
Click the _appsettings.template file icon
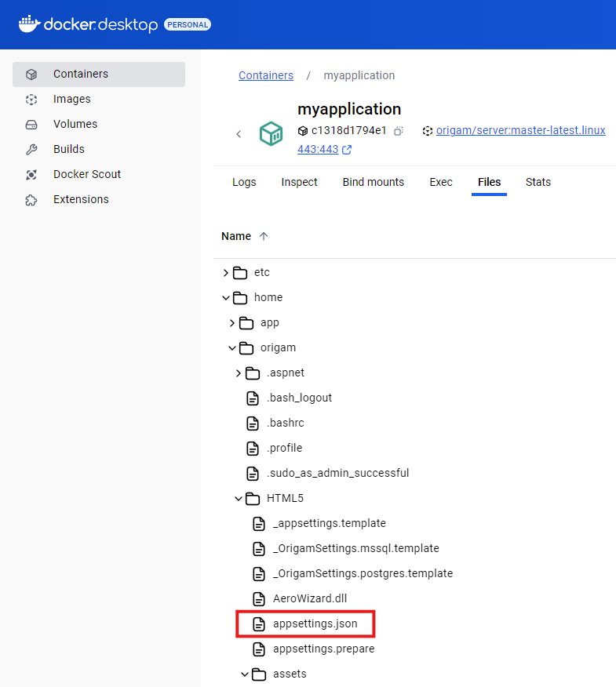pyautogui.click(x=259, y=524)
